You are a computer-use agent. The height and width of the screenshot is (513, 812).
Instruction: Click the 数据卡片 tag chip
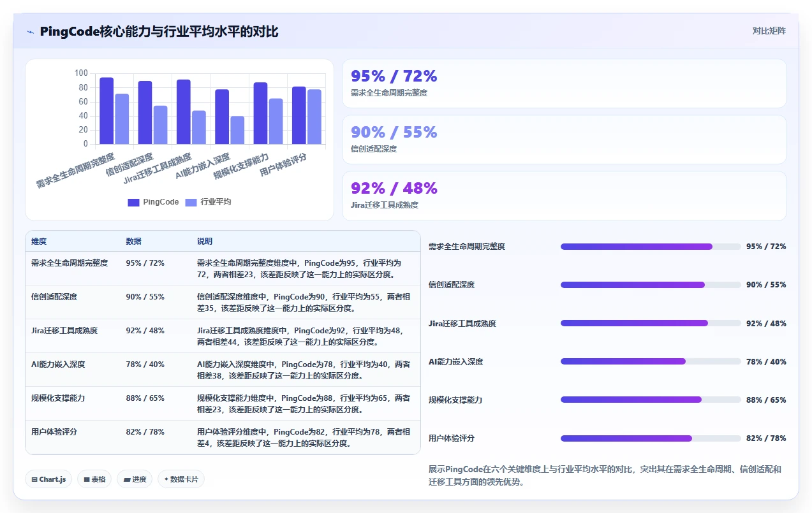[181, 479]
